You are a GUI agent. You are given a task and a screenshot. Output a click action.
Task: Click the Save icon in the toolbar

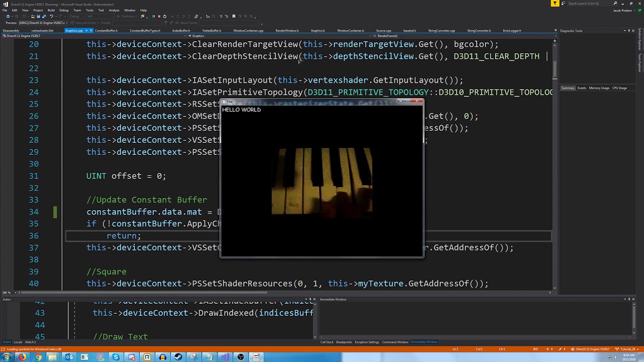38,16
